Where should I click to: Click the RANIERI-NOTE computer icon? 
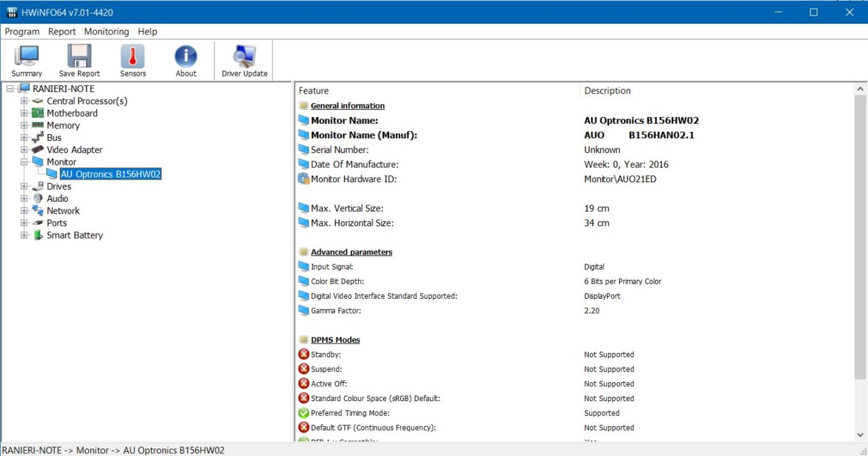click(x=24, y=89)
